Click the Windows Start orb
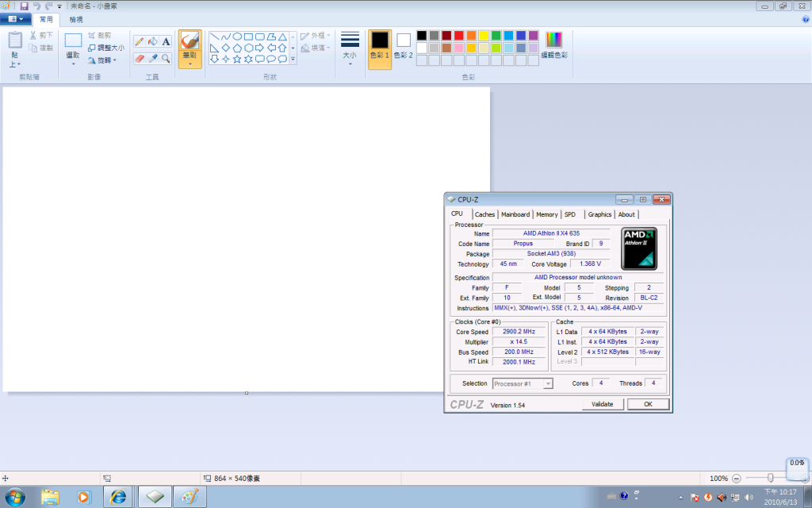The width and height of the screenshot is (812, 508). pyautogui.click(x=14, y=497)
